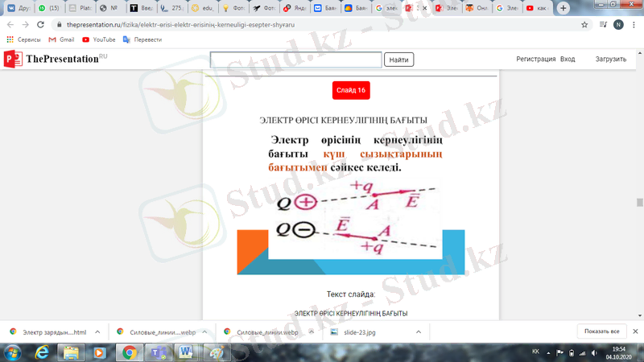Viewport: 644px width, 362px height.
Task: Open Chrome's three-dot menu
Action: pos(634,25)
